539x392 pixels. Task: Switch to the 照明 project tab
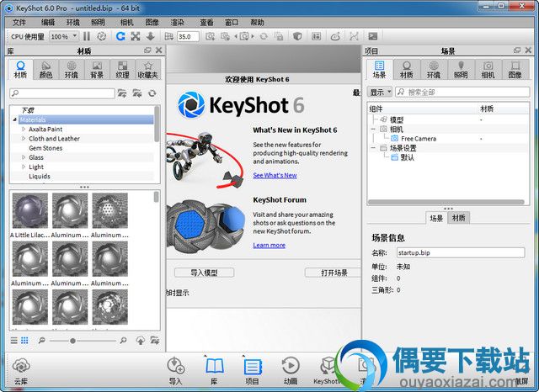[461, 70]
